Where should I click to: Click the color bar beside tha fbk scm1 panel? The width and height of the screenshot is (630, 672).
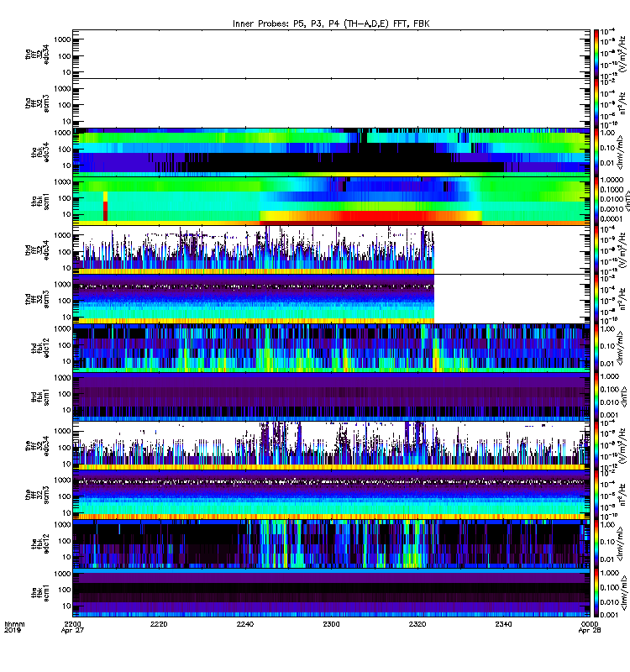click(x=596, y=201)
